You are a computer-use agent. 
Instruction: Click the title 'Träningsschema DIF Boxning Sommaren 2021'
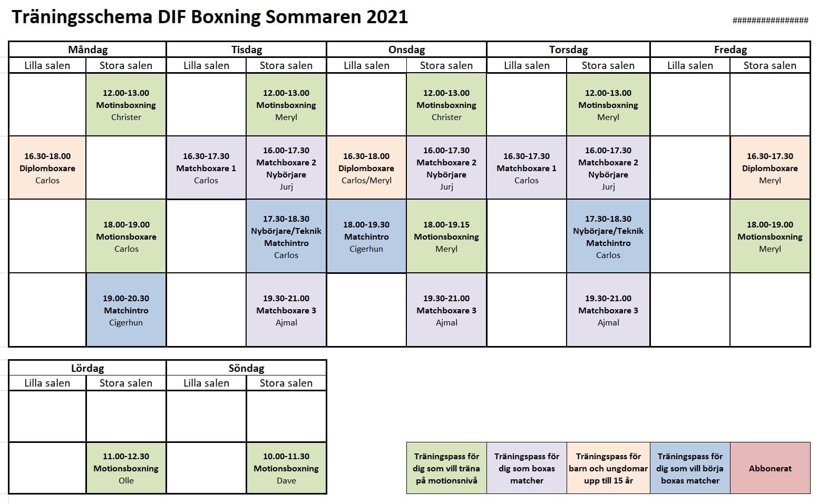(x=210, y=17)
